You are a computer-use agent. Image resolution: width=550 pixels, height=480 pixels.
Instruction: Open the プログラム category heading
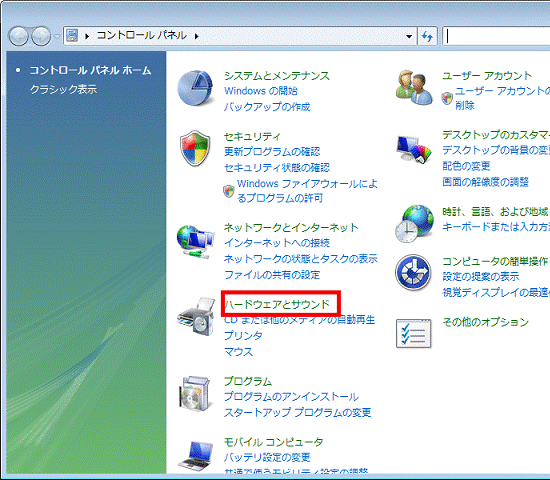pos(248,381)
